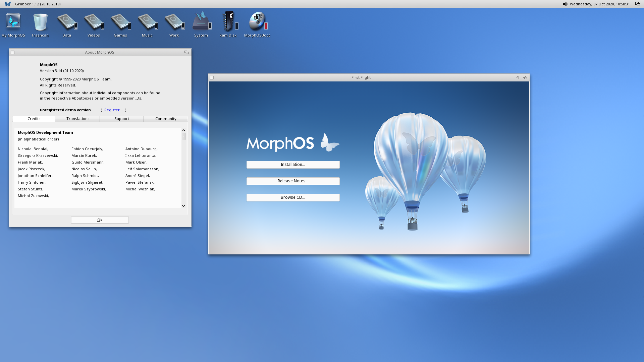Close the First Flight window

pyautogui.click(x=212, y=77)
